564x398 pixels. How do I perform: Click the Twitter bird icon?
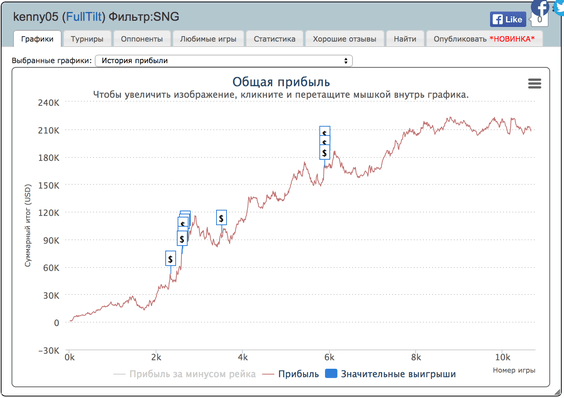(x=559, y=6)
